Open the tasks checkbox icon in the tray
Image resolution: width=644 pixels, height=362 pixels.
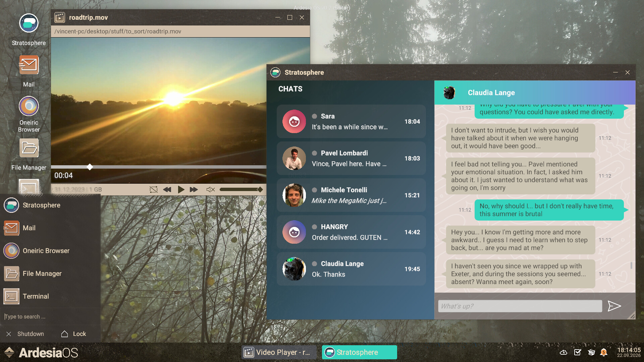[x=577, y=352]
